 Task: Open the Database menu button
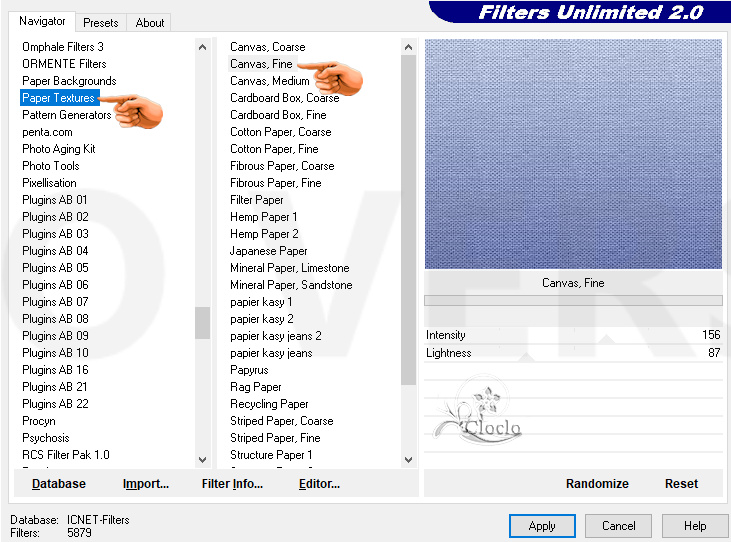[59, 484]
